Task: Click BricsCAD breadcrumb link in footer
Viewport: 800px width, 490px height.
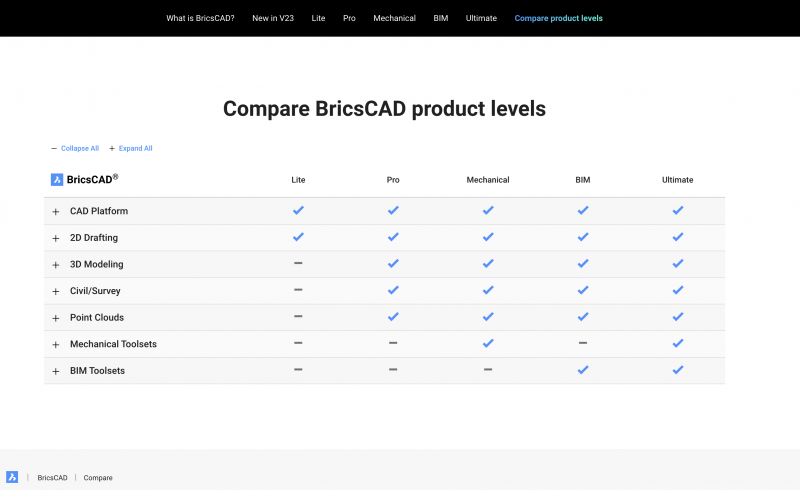Action: [x=53, y=478]
